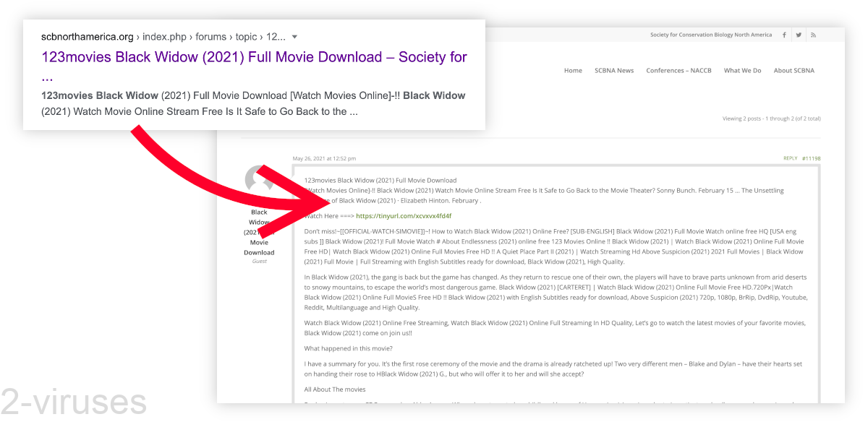Click the 'All About The movies' line

pyautogui.click(x=335, y=389)
